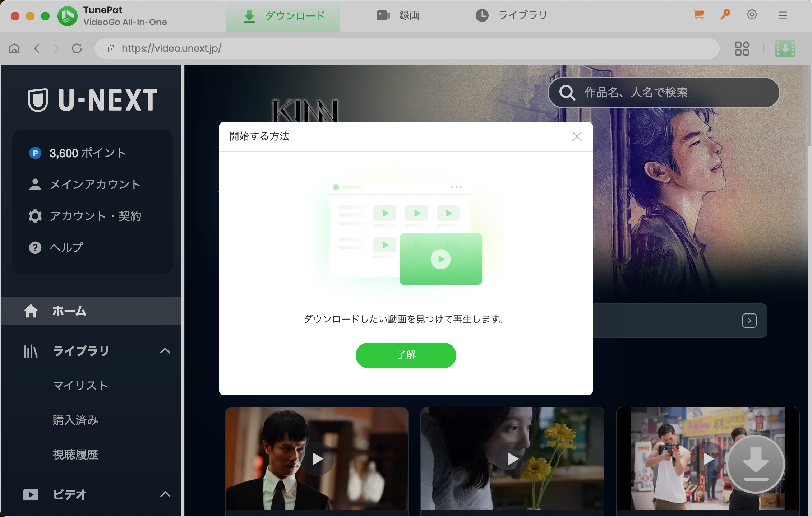Open 購入済み in the sidebar
The width and height of the screenshot is (812, 517).
(75, 420)
